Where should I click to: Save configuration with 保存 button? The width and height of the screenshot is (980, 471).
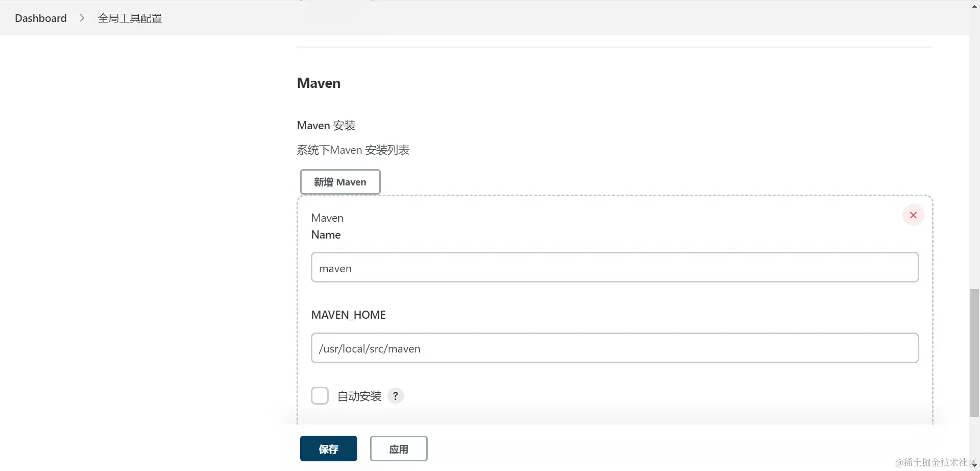pyautogui.click(x=328, y=449)
